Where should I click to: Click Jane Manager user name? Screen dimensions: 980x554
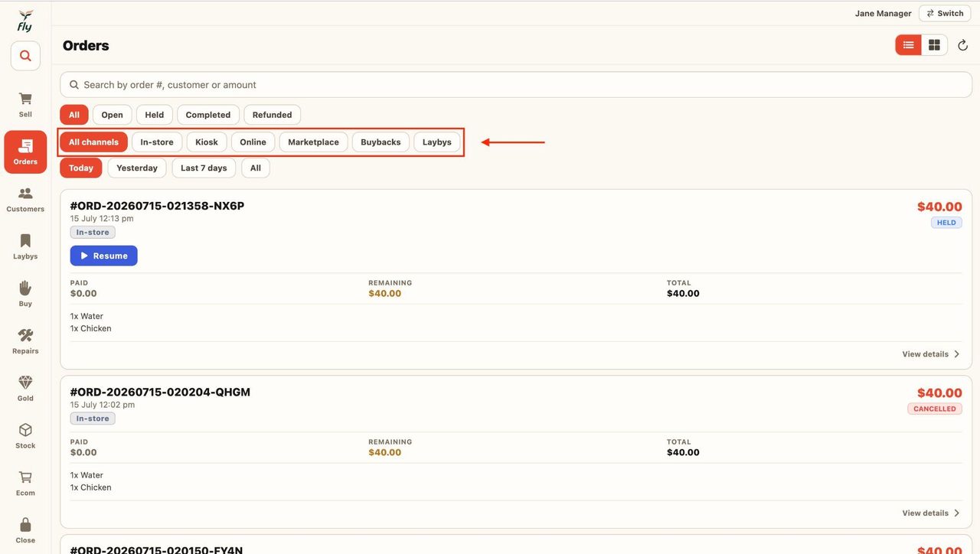coord(884,14)
